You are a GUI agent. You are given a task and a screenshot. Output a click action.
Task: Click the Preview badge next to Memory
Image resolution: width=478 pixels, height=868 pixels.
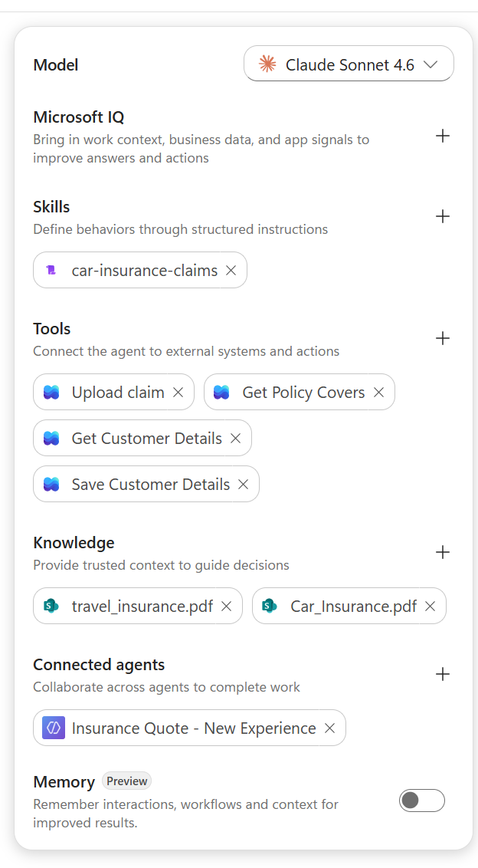point(126,781)
